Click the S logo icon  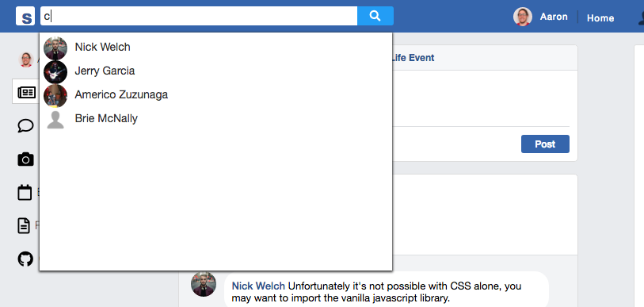click(25, 17)
